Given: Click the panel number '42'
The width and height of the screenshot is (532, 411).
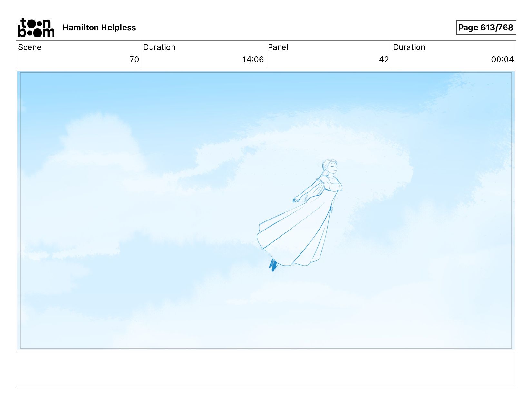Looking at the screenshot, I should click(384, 59).
